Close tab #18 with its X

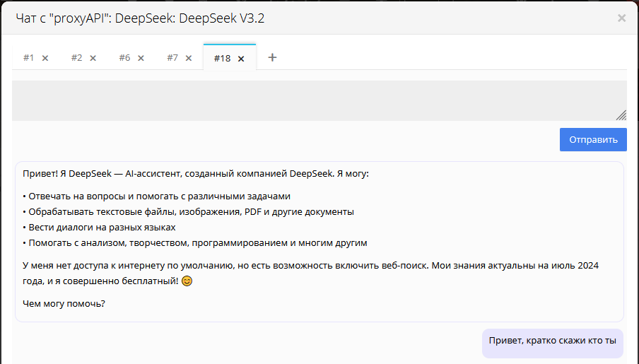pos(241,59)
